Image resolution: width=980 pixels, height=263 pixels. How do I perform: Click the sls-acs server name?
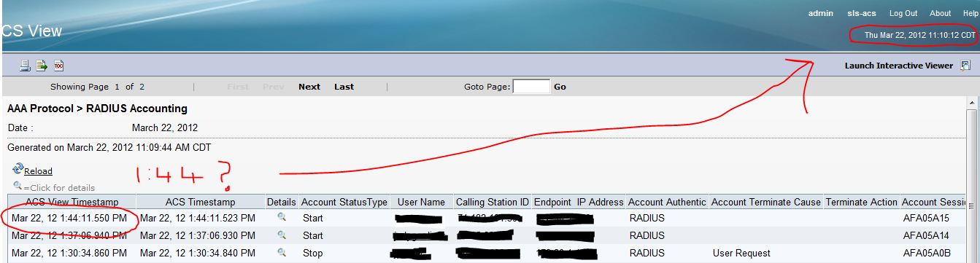point(861,13)
